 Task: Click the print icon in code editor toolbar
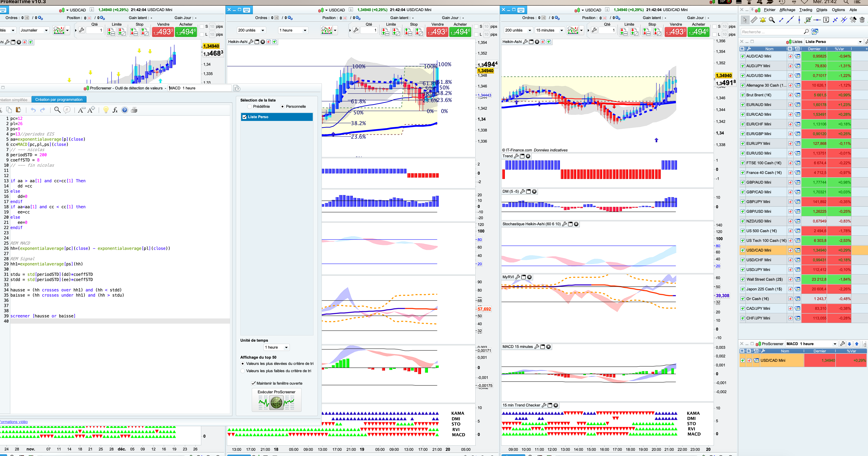134,110
